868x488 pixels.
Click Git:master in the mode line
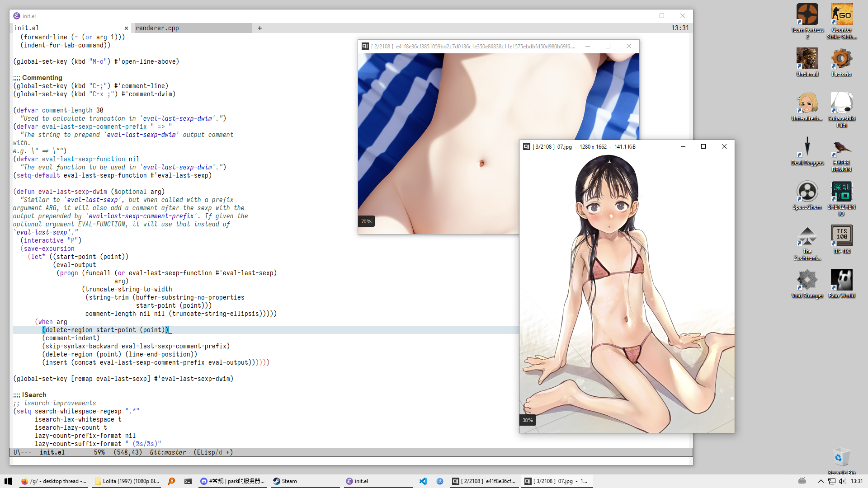point(168,452)
